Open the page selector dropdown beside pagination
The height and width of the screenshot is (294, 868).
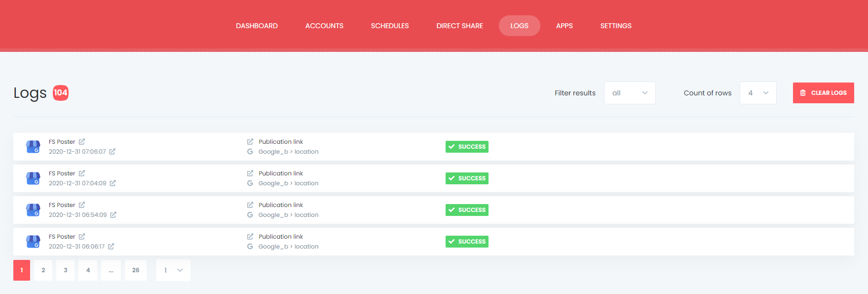point(173,270)
